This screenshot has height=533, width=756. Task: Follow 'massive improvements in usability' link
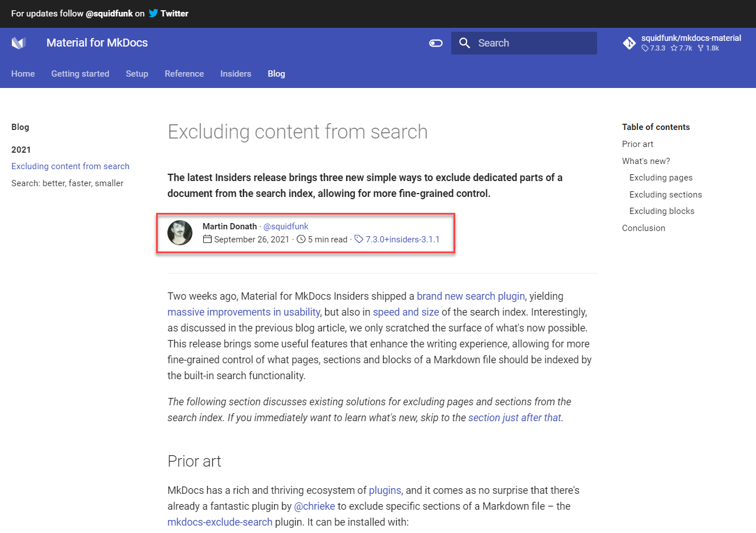click(x=243, y=312)
